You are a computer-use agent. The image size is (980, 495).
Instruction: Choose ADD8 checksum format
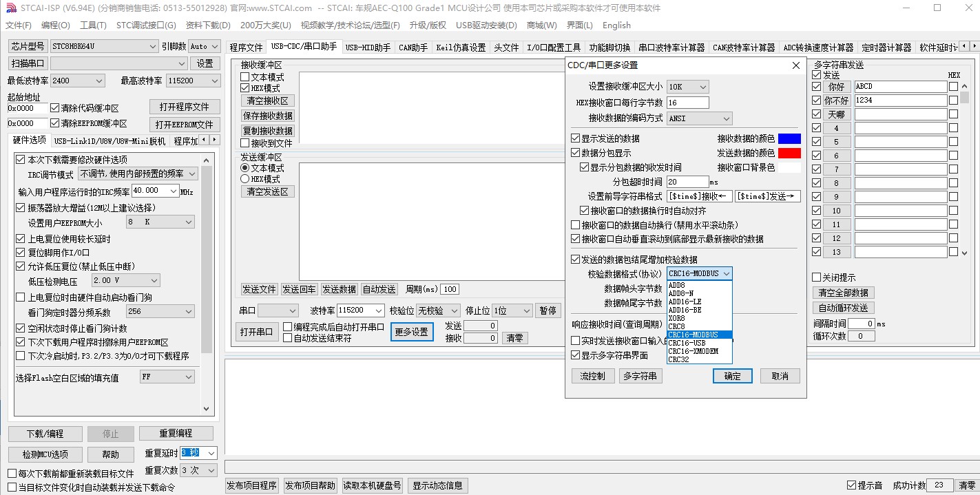click(x=700, y=285)
